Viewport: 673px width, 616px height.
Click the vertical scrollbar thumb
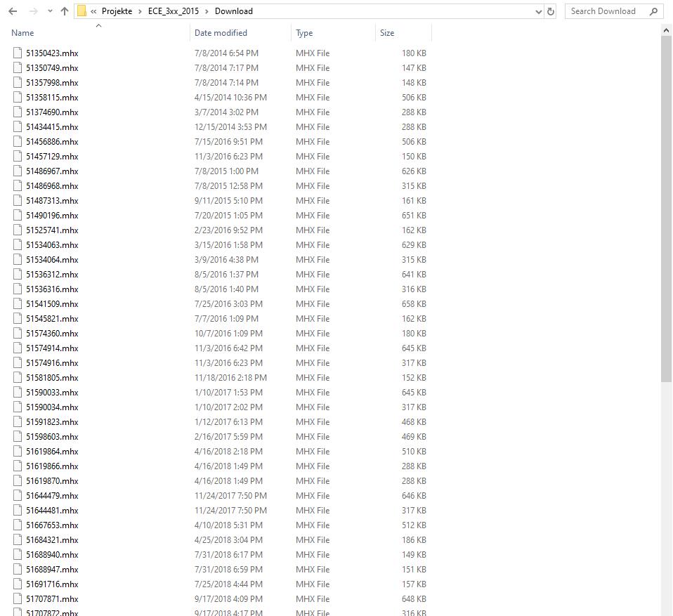pos(666,209)
